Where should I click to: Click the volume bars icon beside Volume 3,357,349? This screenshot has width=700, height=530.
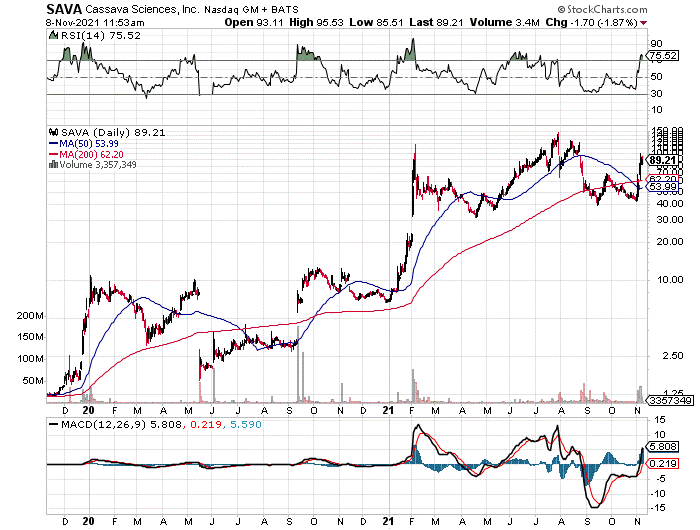(53, 164)
